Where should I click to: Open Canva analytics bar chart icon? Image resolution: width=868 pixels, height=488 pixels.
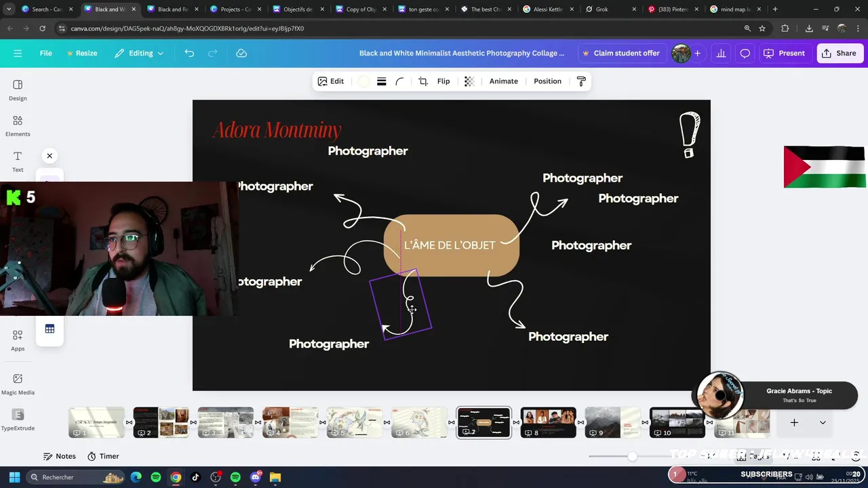[722, 53]
